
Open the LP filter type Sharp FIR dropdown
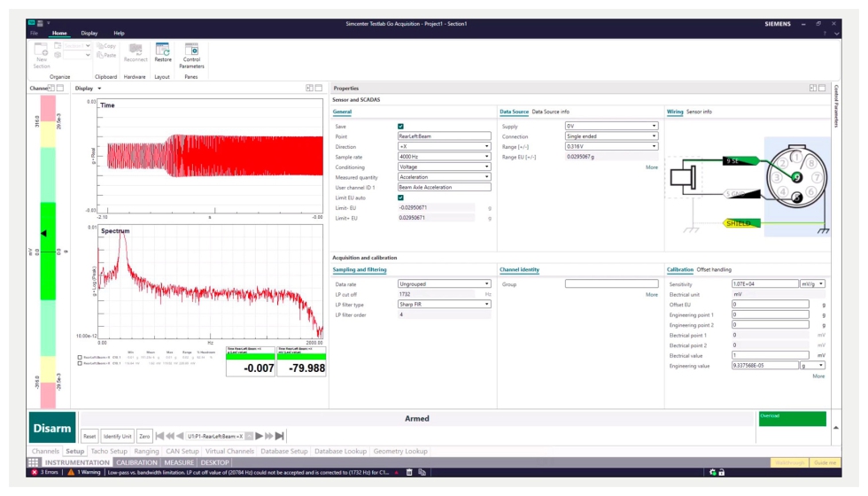[444, 305]
